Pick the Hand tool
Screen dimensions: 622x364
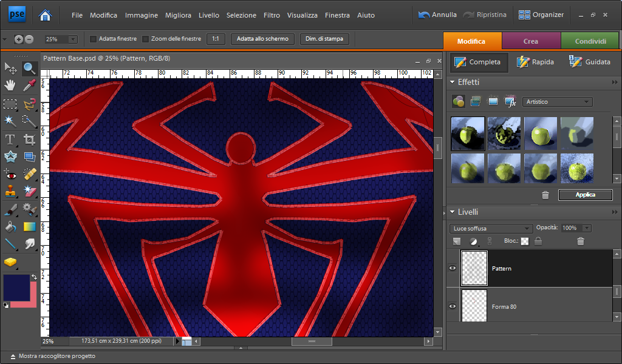pos(10,85)
